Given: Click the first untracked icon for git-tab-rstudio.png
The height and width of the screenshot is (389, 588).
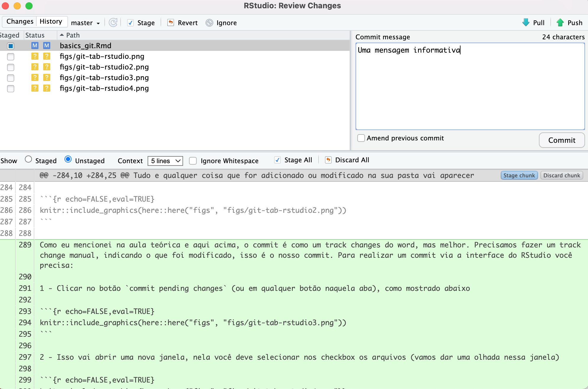Looking at the screenshot, I should click(35, 56).
